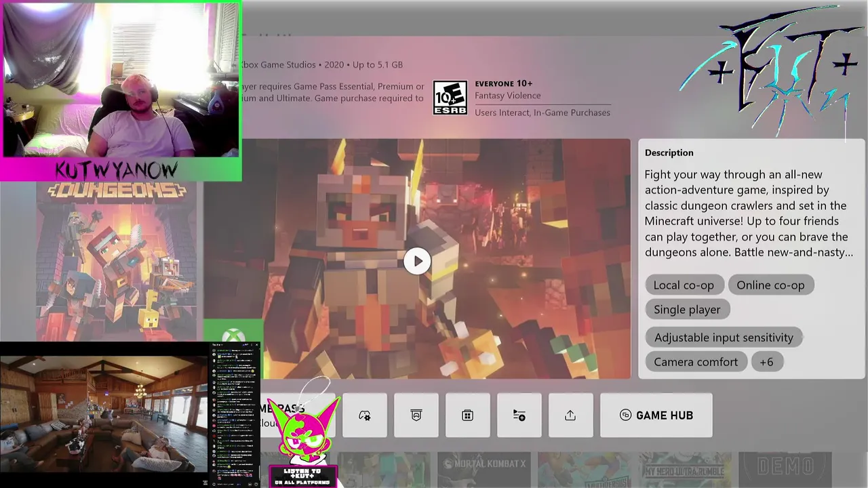The height and width of the screenshot is (488, 868).
Task: Select the Camera comfort accessibility tag
Action: click(696, 362)
